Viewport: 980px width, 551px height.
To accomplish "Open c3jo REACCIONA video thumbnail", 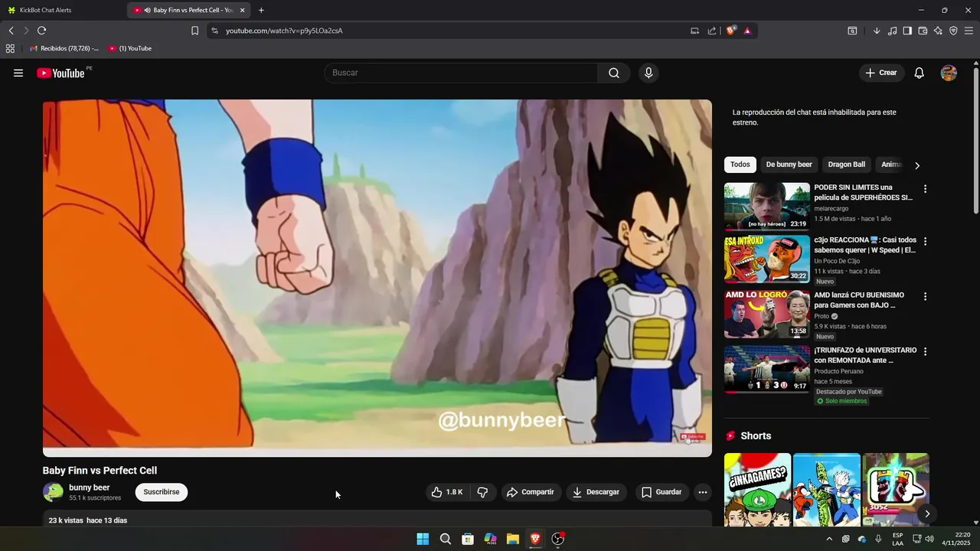I will point(767,259).
